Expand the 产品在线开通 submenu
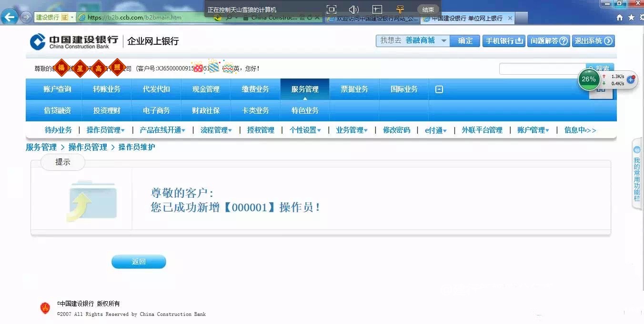644x324 pixels. 162,130
